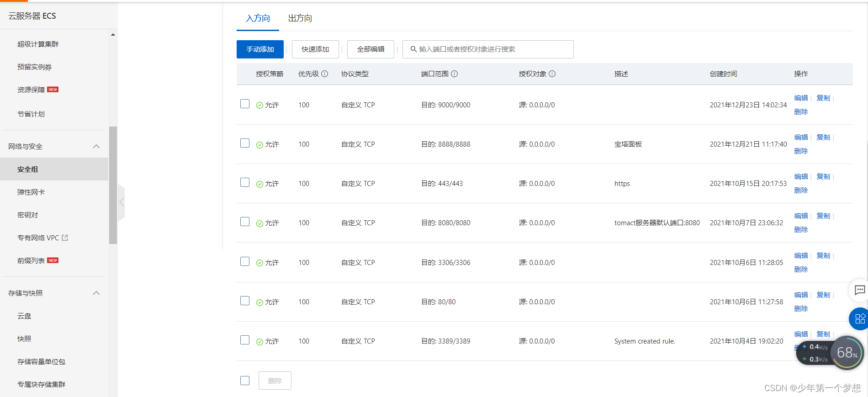This screenshot has width=868, height=397.
Task: Click the sidebar vertical scrollbar thumb
Action: [x=113, y=185]
